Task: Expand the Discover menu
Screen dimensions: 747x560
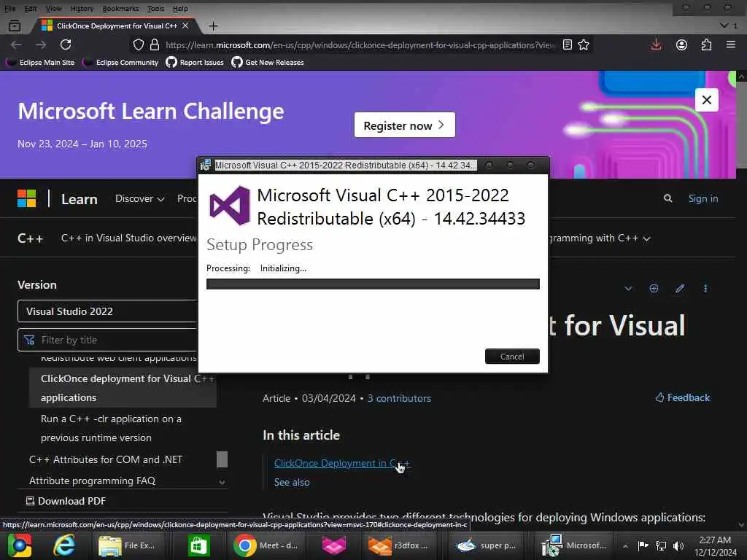Action: click(x=139, y=198)
